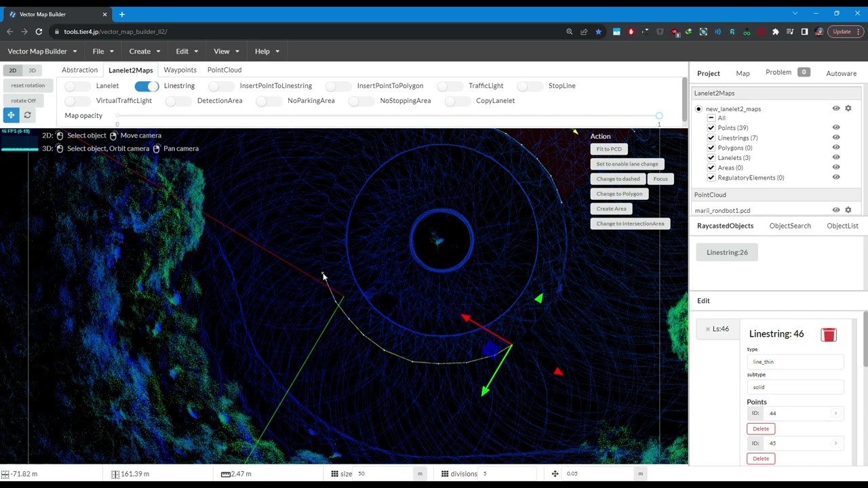Switch to the PointCloud tab
The height and width of the screenshot is (488, 868).
point(224,70)
